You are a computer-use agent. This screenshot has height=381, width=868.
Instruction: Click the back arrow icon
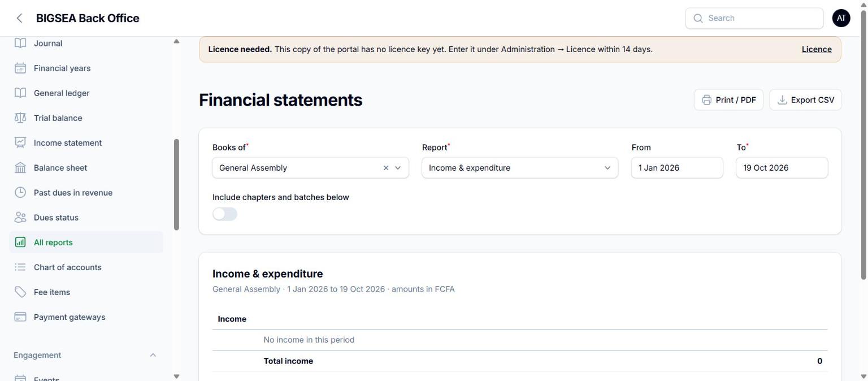(x=20, y=18)
